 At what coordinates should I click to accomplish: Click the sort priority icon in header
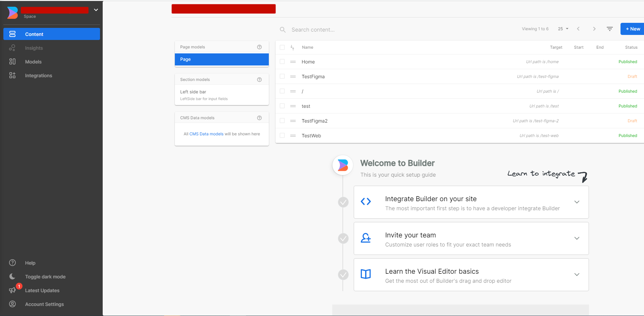coord(292,47)
